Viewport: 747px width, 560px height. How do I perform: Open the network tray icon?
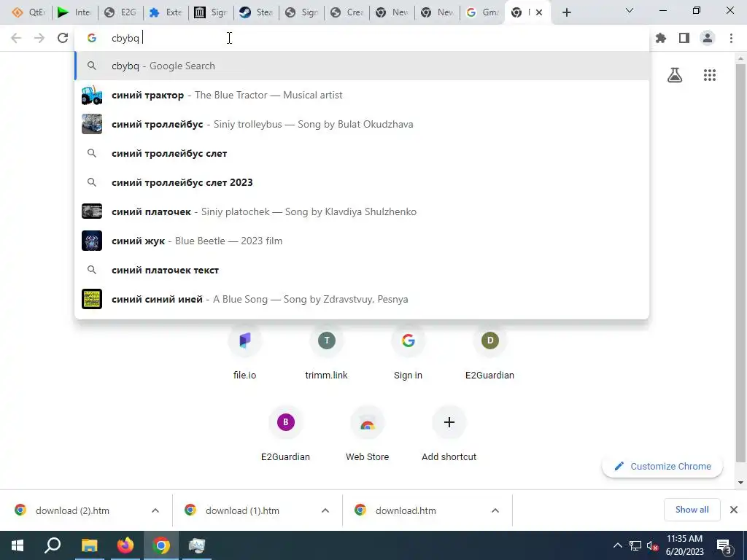pyautogui.click(x=635, y=545)
